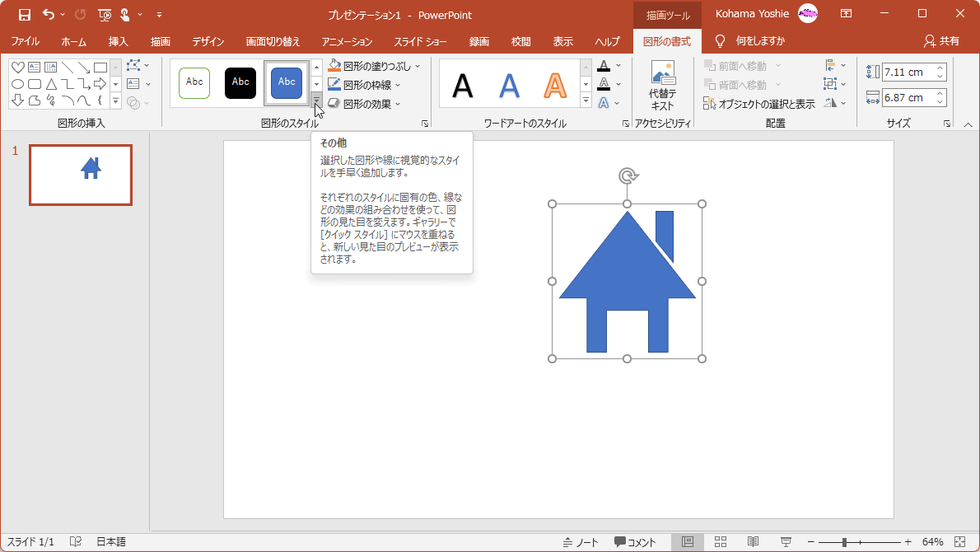The width and height of the screenshot is (980, 552).
Task: Apply the blue fill Abc shape style
Action: tap(287, 83)
